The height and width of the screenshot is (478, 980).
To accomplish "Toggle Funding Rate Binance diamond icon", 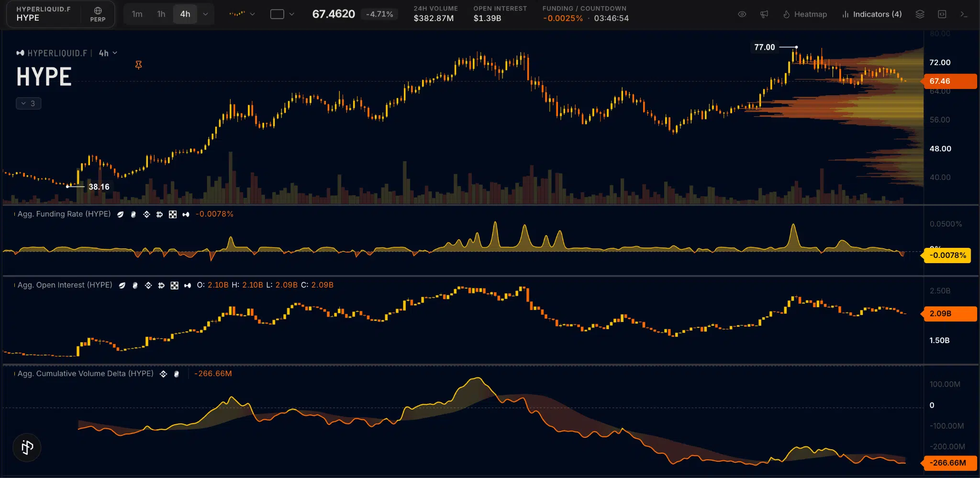I will [x=146, y=214].
